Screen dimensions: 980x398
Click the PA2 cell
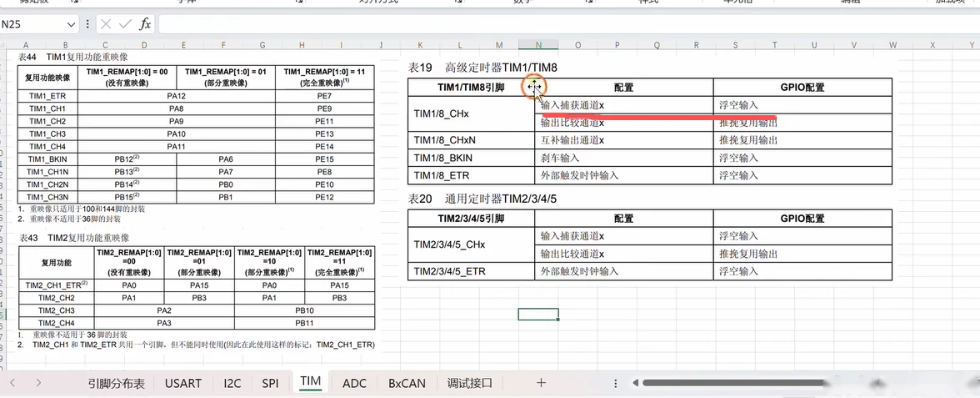click(x=164, y=310)
